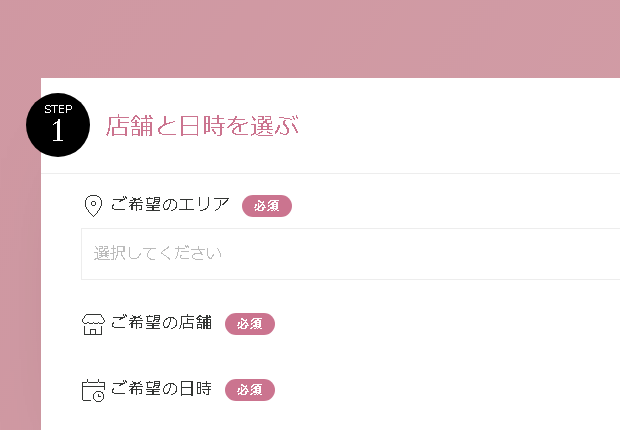Click the ご希望の日時 label
The image size is (620, 430).
tap(161, 389)
